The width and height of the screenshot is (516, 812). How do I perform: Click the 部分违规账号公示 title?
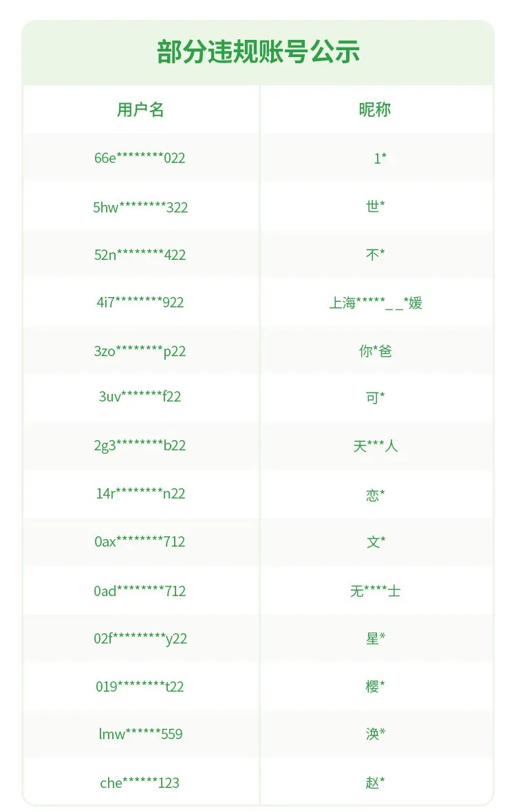pyautogui.click(x=258, y=52)
